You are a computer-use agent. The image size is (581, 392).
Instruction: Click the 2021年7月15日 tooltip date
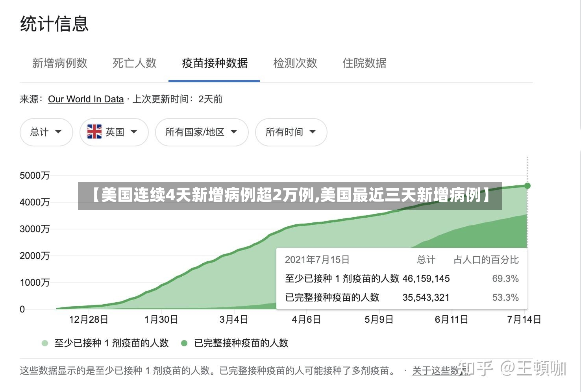(317, 260)
